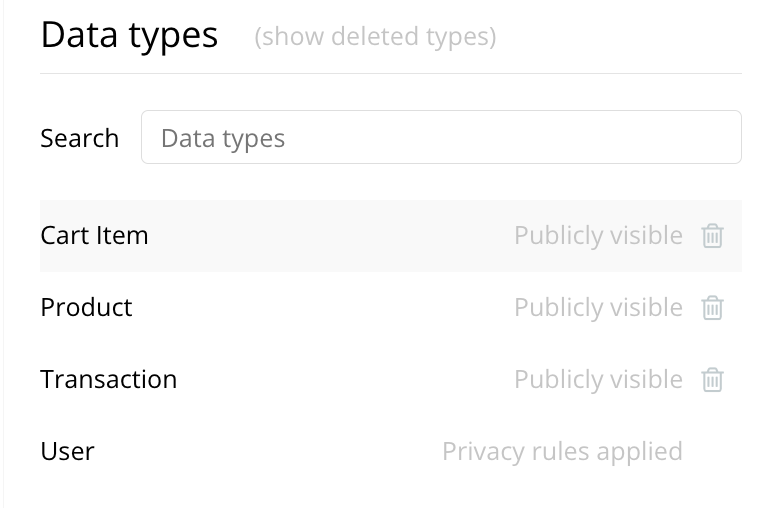Click the Data types heading
This screenshot has width=764, height=508.
click(129, 36)
